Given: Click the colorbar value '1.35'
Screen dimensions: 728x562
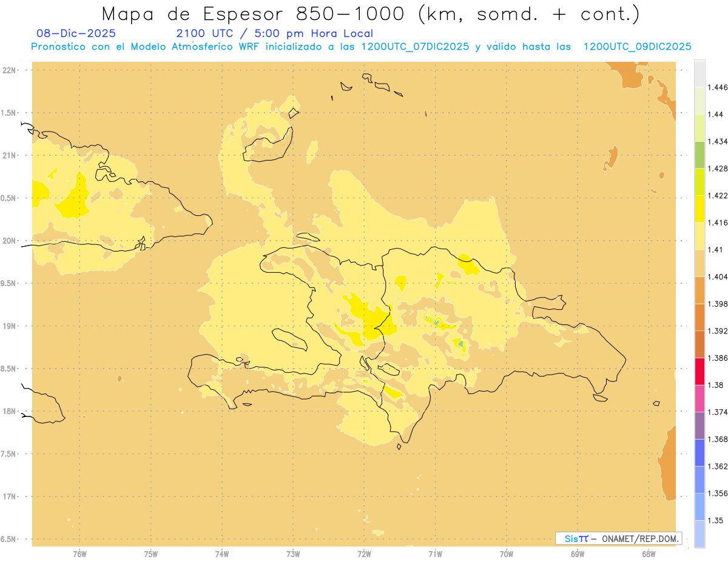Looking at the screenshot, I should click(x=716, y=520).
